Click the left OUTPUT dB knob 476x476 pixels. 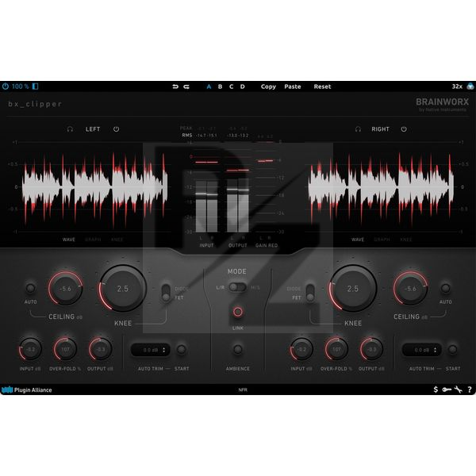click(x=101, y=349)
